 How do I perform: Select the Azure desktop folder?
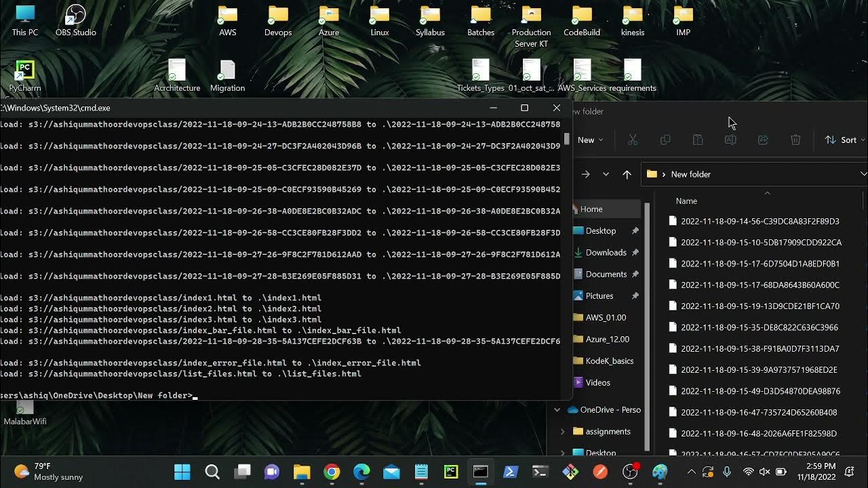tap(329, 20)
